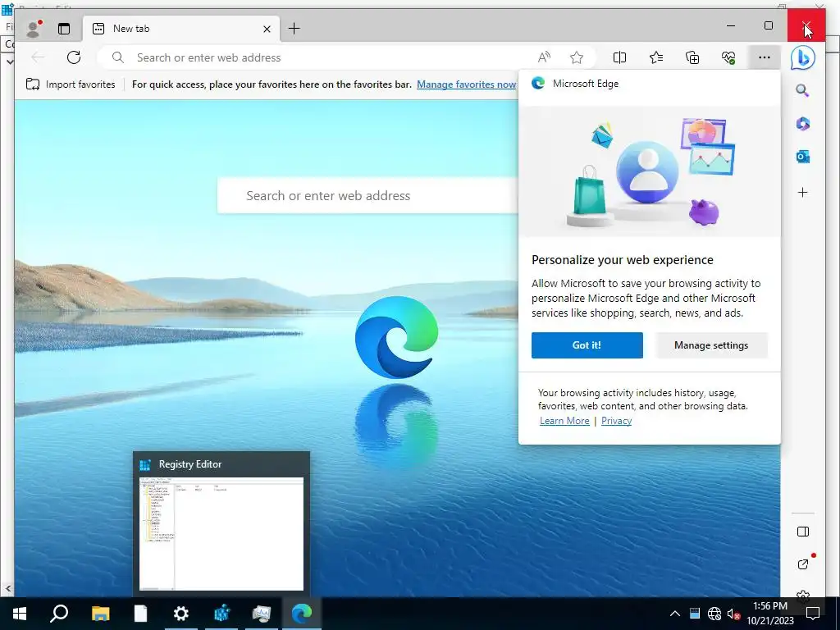Open Settings gear in taskbar
This screenshot has width=840, height=630.
tap(181, 614)
